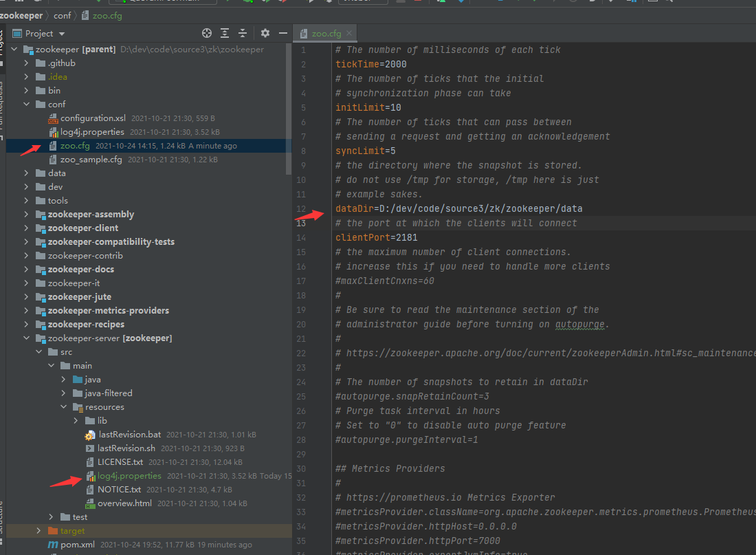Select configuration.xsl file icon
The image size is (756, 555).
pyautogui.click(x=53, y=118)
